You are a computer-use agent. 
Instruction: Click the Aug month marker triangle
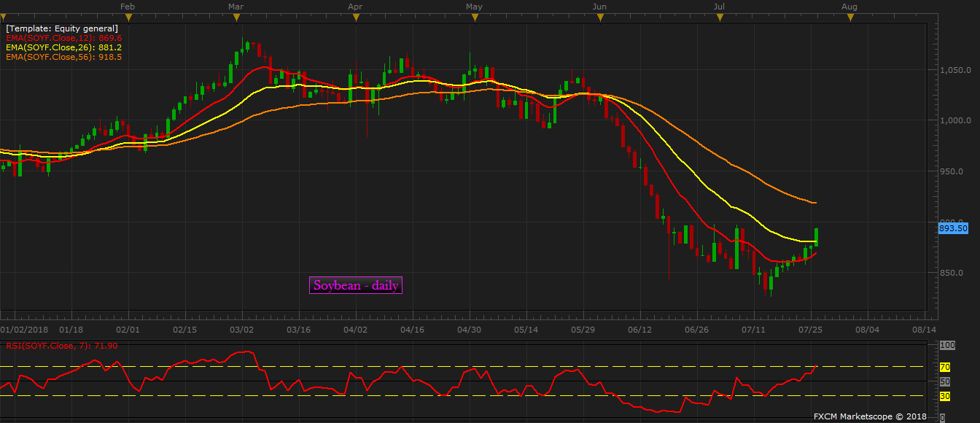pos(849,18)
